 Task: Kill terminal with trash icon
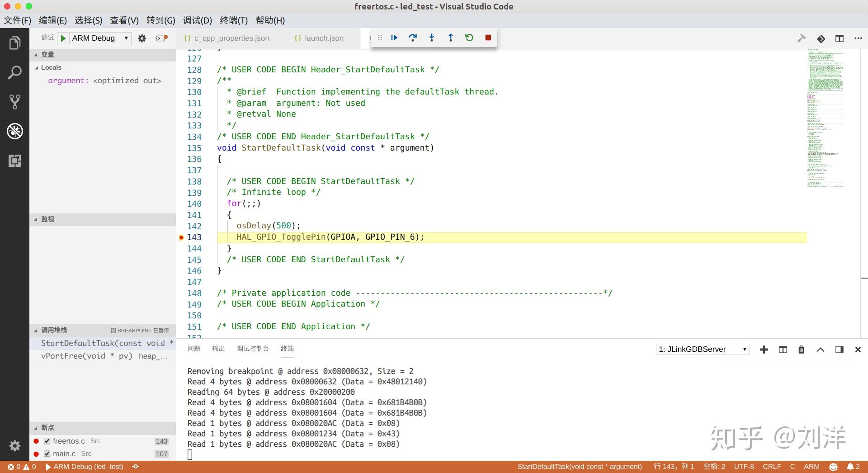801,350
